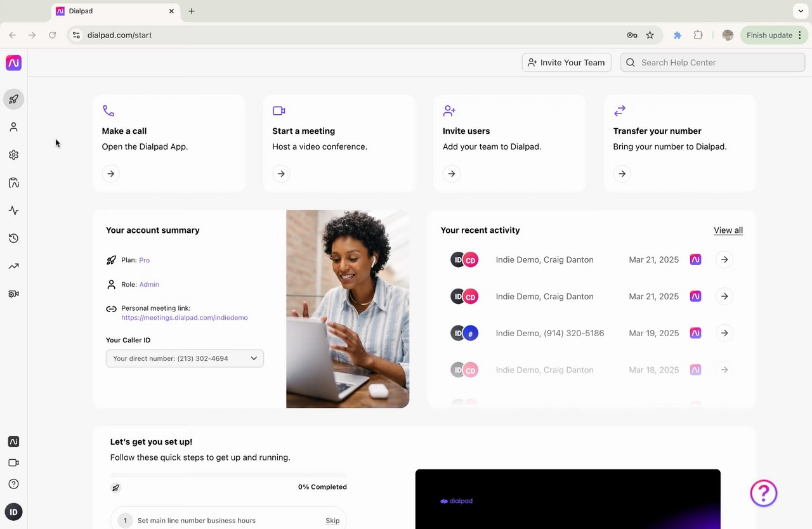
Task: Select the Dialpad browser tab
Action: 115,11
